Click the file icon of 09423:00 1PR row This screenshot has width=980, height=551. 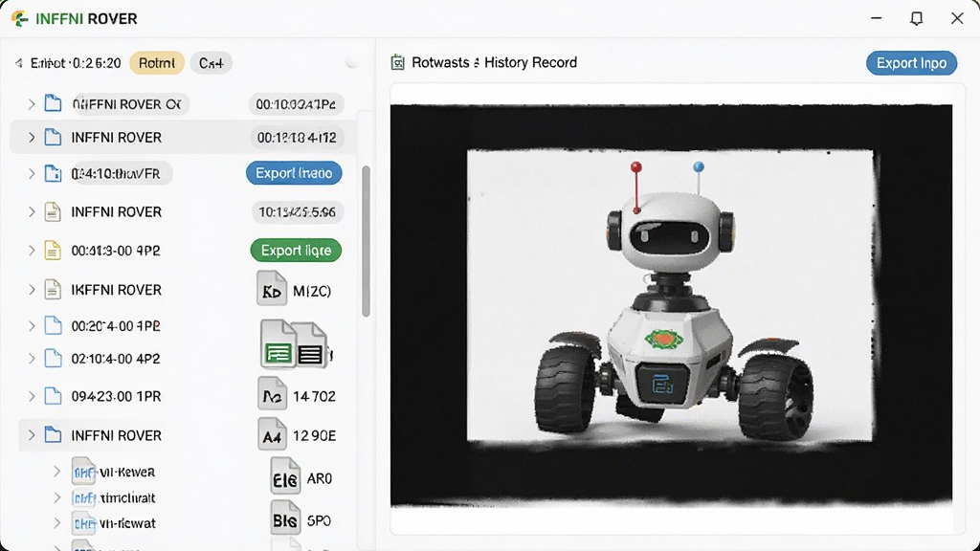coord(54,396)
